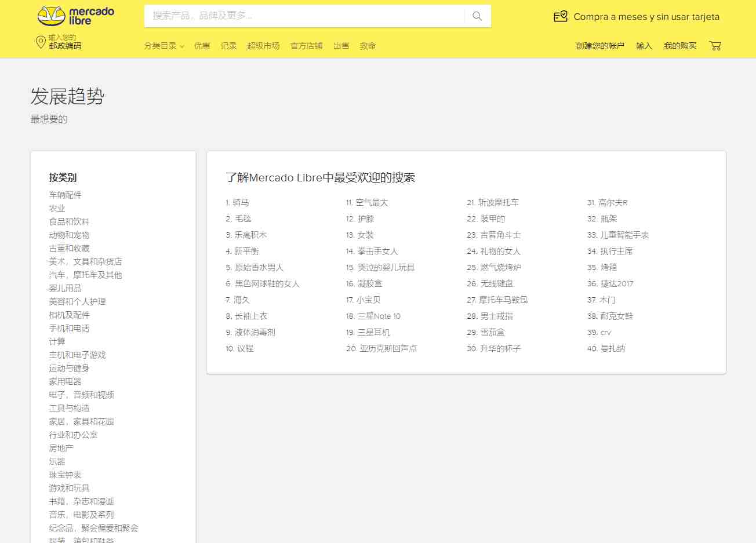Open trending search 33. 儿童智能手表
Image resolution: width=756 pixels, height=543 pixels.
pos(617,235)
